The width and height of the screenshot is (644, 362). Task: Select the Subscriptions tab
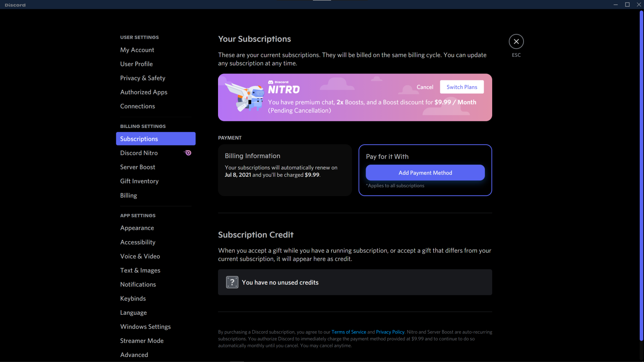point(156,139)
